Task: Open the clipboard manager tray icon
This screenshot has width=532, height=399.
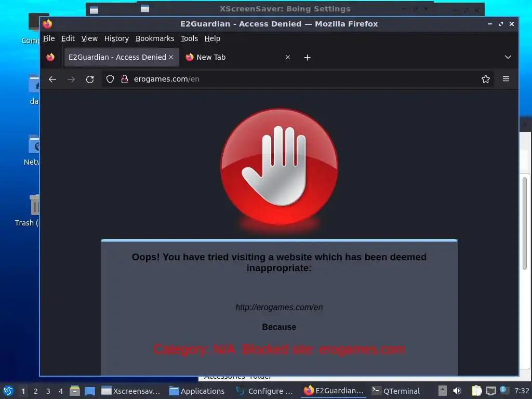Action: pyautogui.click(x=477, y=391)
